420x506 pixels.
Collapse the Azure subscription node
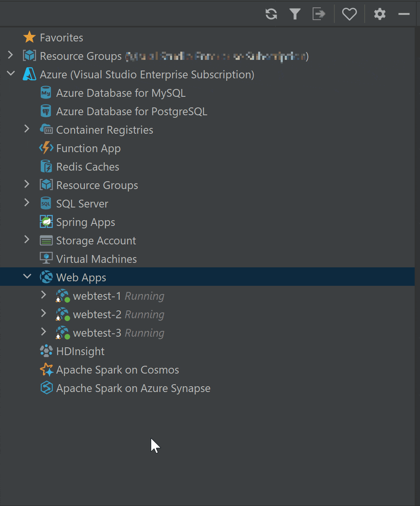tap(11, 73)
